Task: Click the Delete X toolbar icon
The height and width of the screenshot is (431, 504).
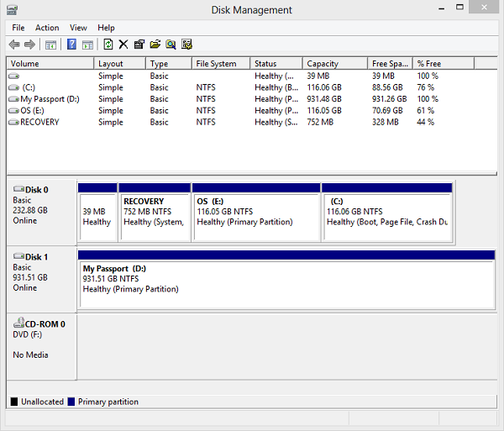Action: point(123,45)
